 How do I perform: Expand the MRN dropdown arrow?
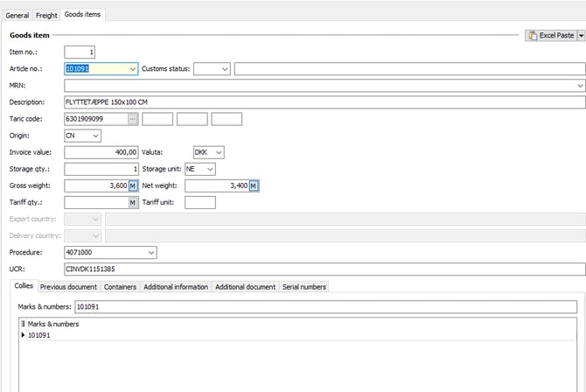580,86
